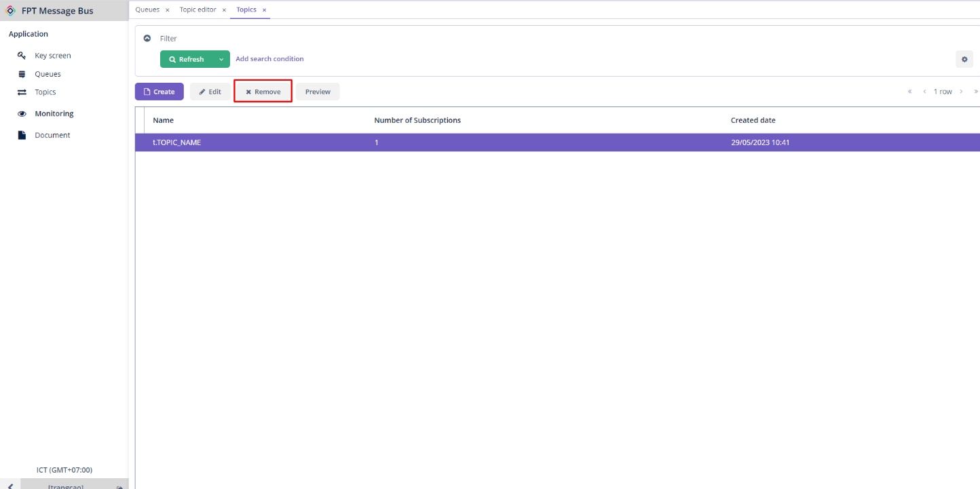Click Add search condition link
980x489 pixels.
(269, 59)
